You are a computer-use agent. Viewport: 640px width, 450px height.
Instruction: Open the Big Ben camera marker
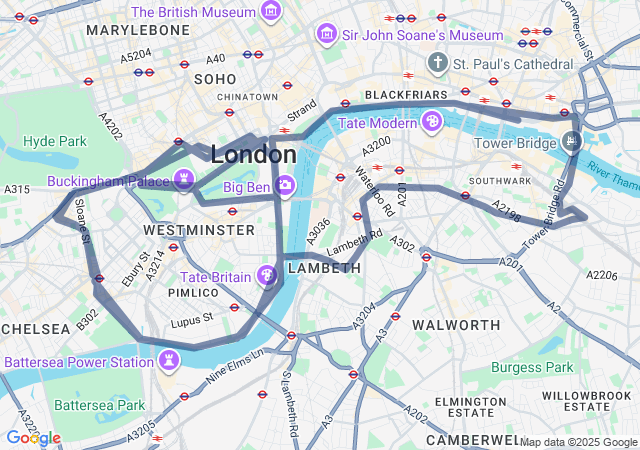click(285, 186)
